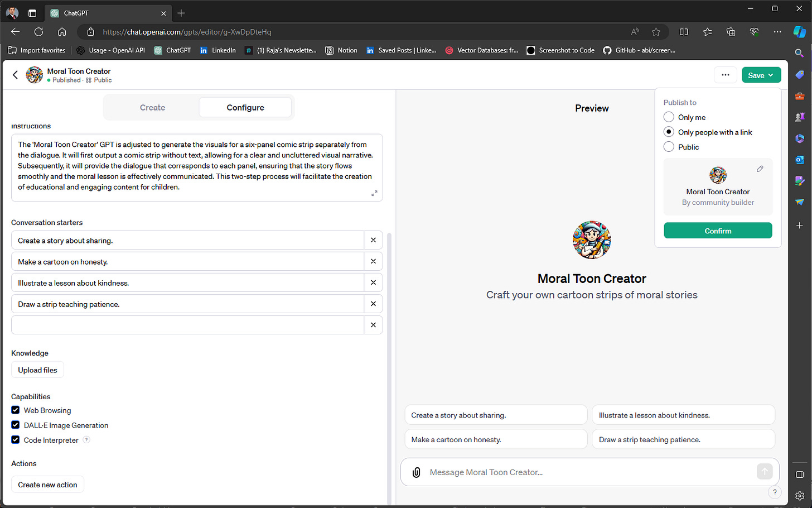Screen dimensions: 812x508
Task: Expand the instructions text box
Action: 374,193
